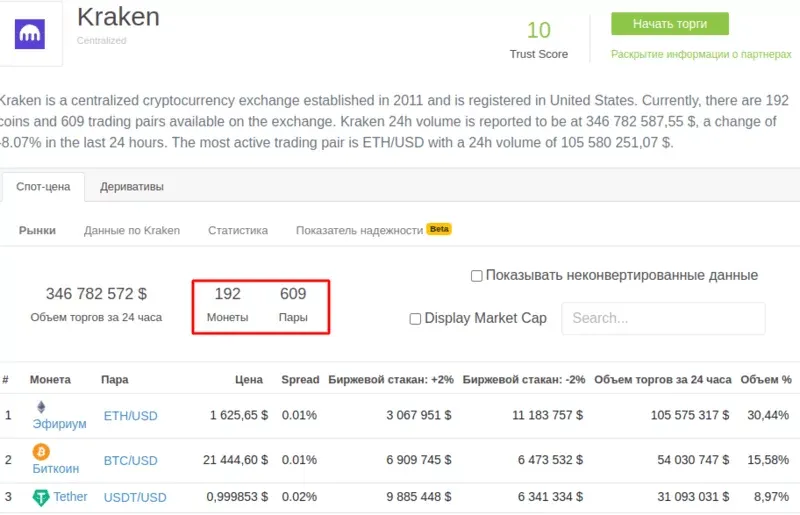Click into the Search... input field

663,318
